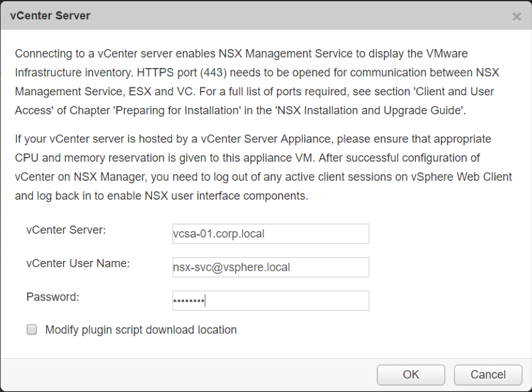Click the 'Password:' field label
Image resolution: width=532 pixels, height=392 pixels.
[x=53, y=297]
